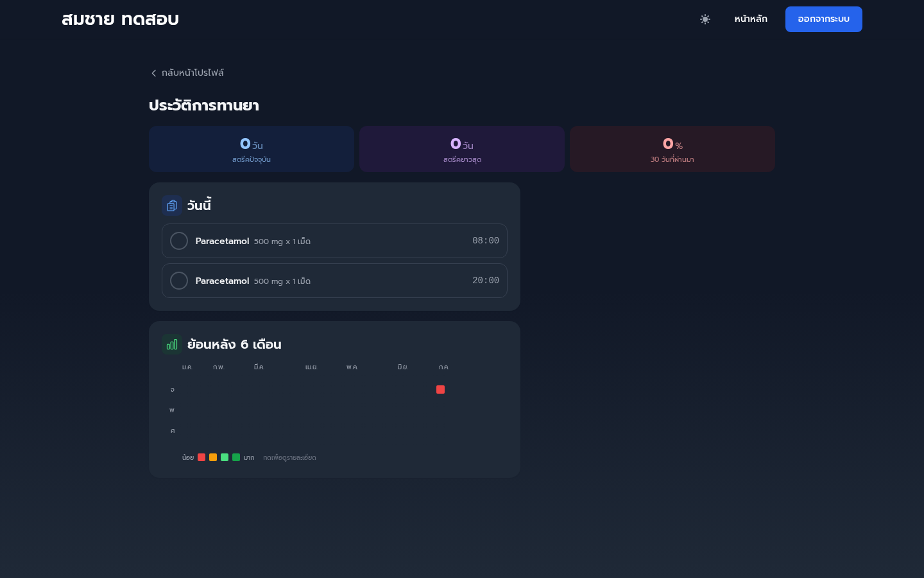Click the 08:00 Paracetamol dose row
The height and width of the screenshot is (578, 924).
(x=334, y=241)
